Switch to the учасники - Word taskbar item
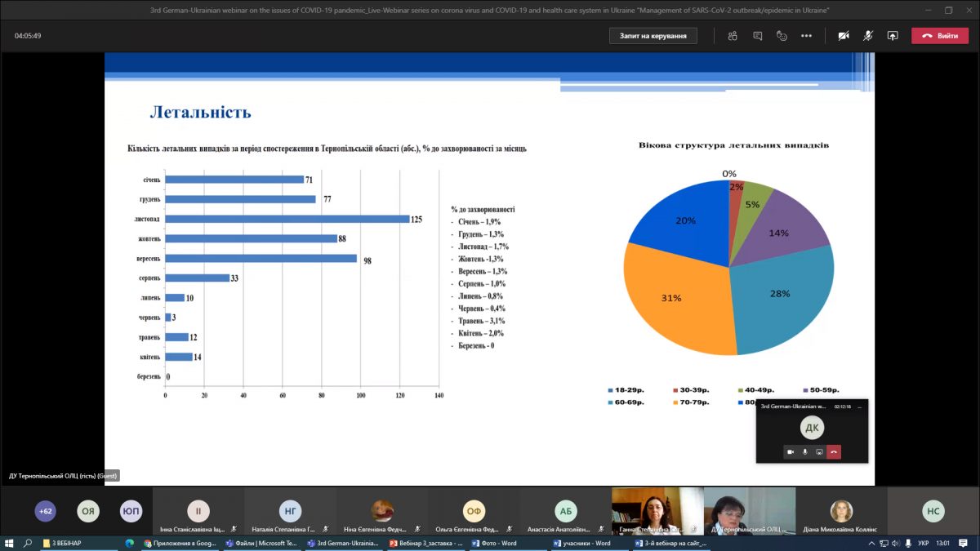 click(x=582, y=543)
